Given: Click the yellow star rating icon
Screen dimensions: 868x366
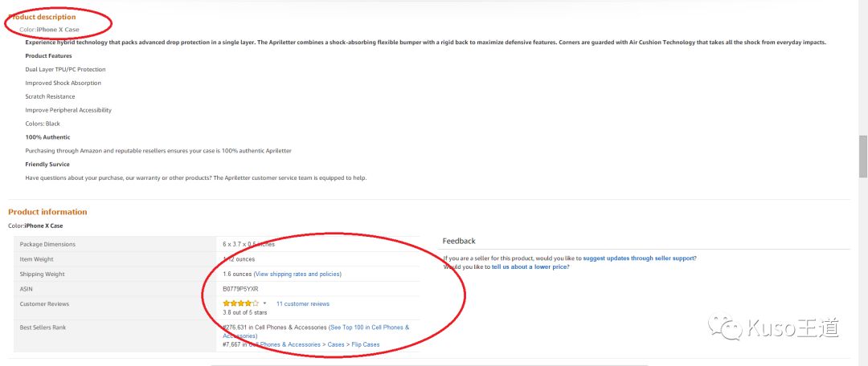Looking at the screenshot, I should (x=237, y=303).
